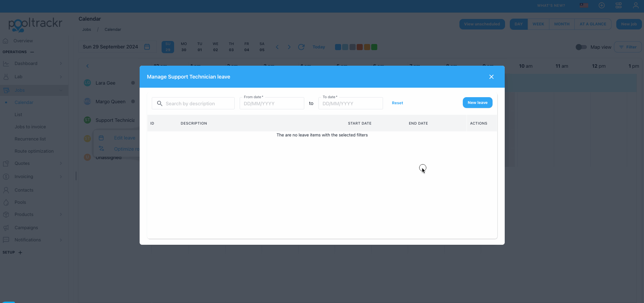This screenshot has width=644, height=303.
Task: Switch to WEEK calendar view
Action: tap(538, 24)
